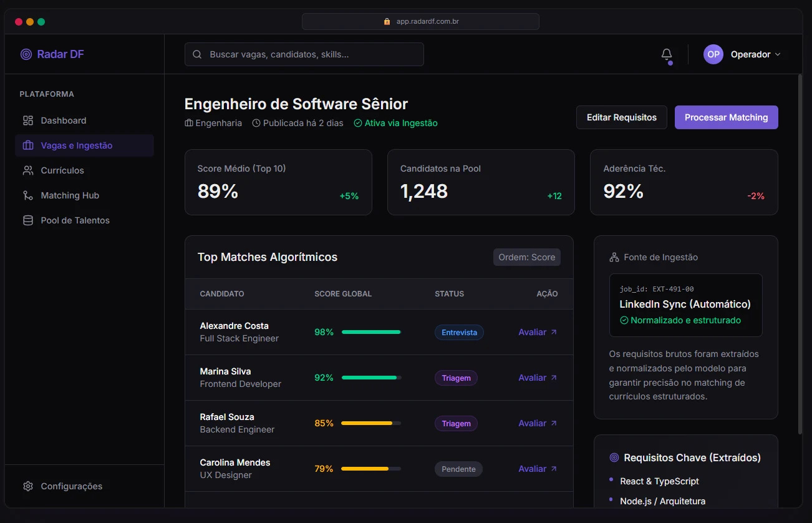Click the Currículos people icon
This screenshot has width=812, height=523.
[x=28, y=170]
